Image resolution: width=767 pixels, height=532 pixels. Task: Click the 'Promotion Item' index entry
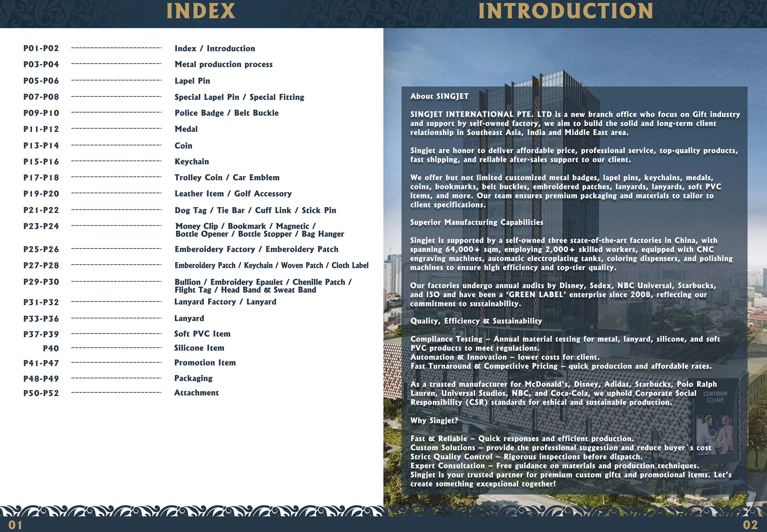[x=205, y=363]
